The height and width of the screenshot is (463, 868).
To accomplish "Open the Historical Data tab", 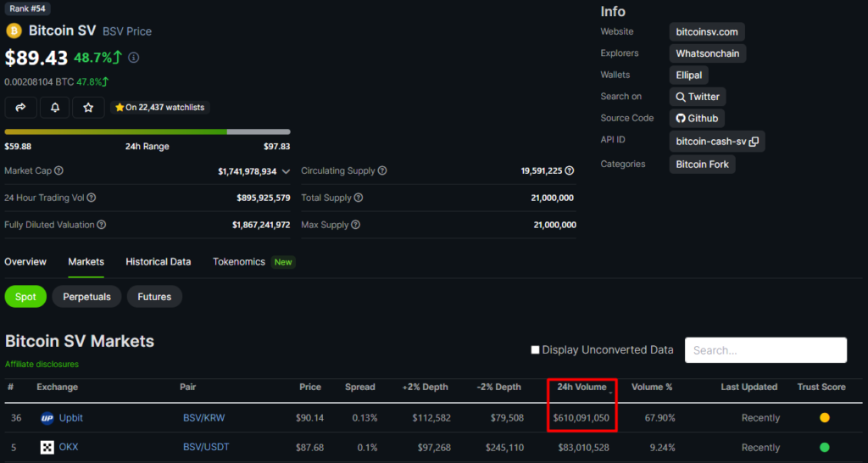I will [x=159, y=262].
